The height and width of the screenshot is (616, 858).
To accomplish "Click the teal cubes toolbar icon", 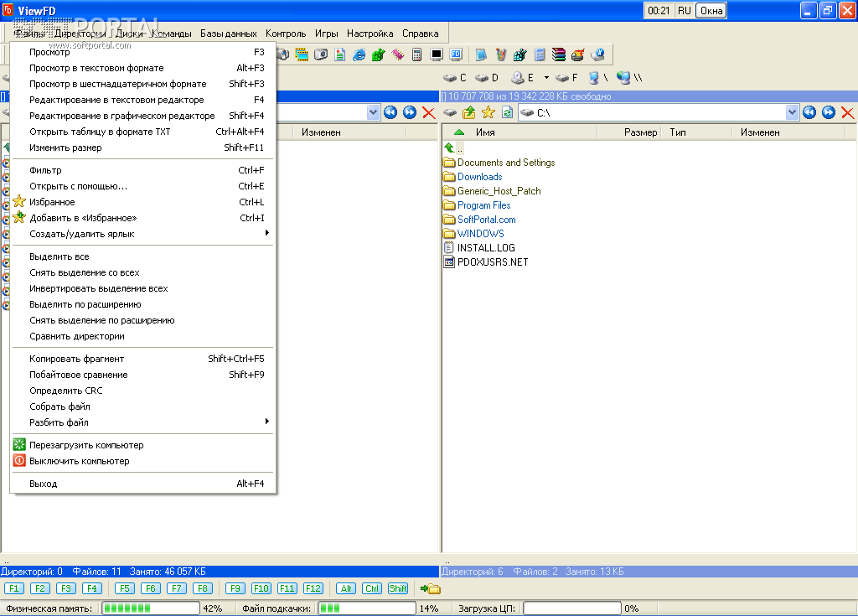I will [x=519, y=54].
